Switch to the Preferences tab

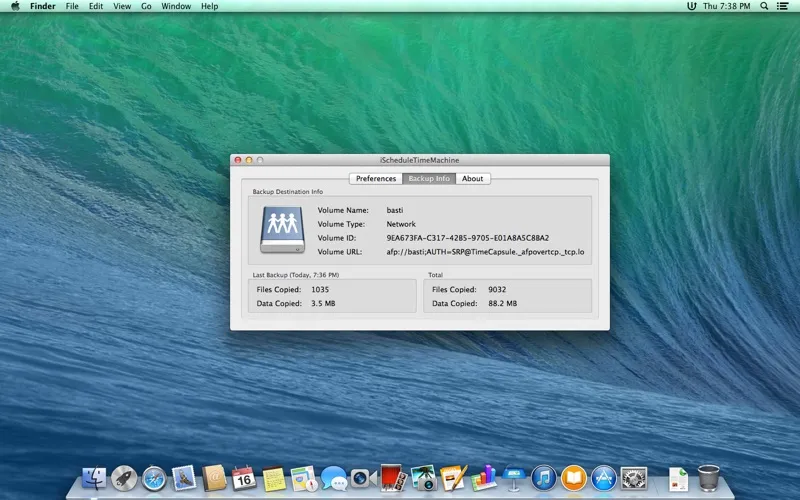[x=376, y=179]
